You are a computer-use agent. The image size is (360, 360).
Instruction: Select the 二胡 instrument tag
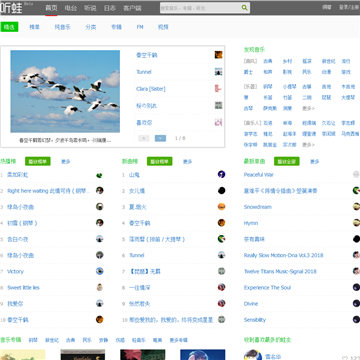coord(307,97)
